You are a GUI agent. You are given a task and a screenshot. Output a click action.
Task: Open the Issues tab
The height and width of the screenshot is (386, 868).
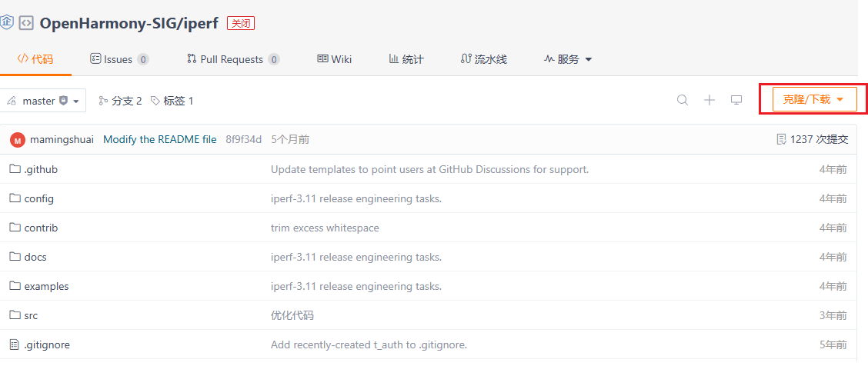119,59
